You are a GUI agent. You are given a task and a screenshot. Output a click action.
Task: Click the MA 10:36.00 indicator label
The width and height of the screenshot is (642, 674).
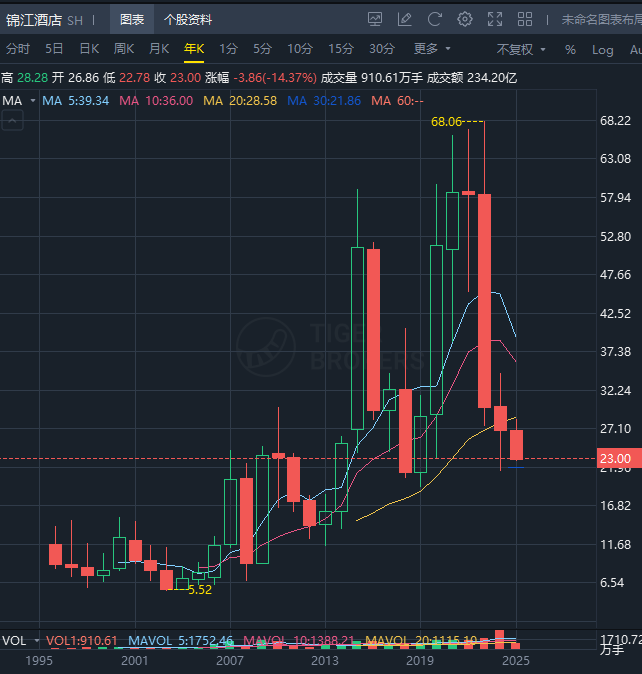[156, 101]
